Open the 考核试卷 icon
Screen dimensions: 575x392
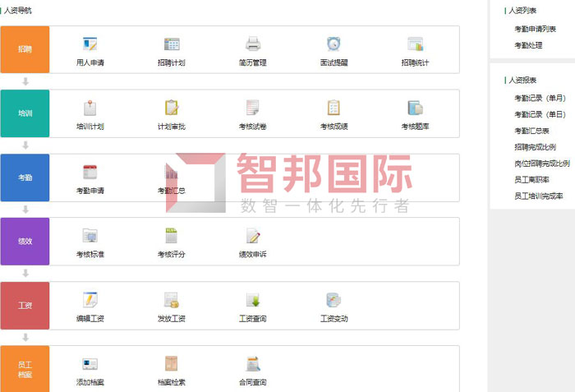click(x=252, y=108)
